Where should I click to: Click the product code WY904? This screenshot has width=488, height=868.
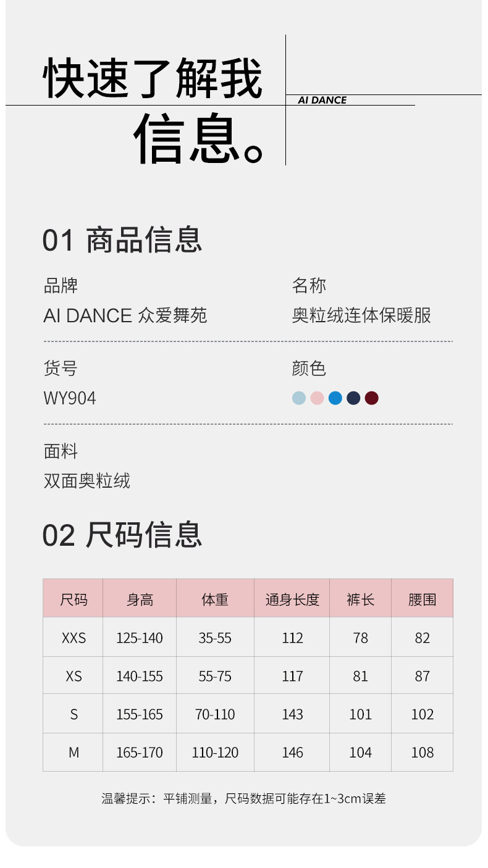pyautogui.click(x=70, y=398)
